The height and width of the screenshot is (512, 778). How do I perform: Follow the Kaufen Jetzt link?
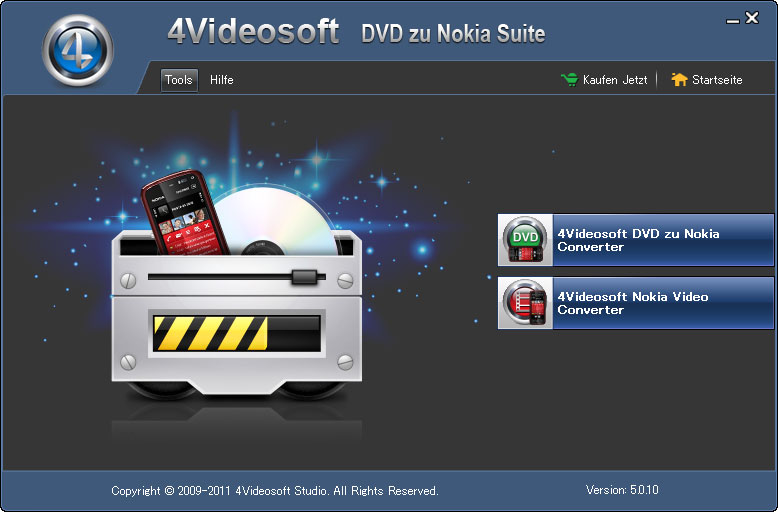(x=615, y=80)
